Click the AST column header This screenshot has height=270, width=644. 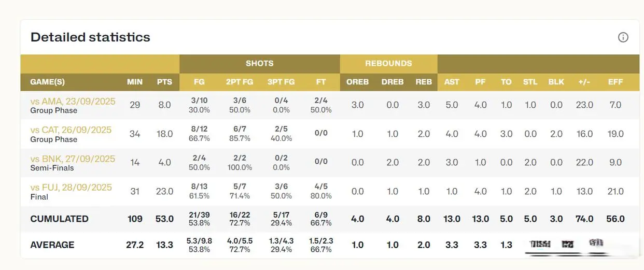452,82
